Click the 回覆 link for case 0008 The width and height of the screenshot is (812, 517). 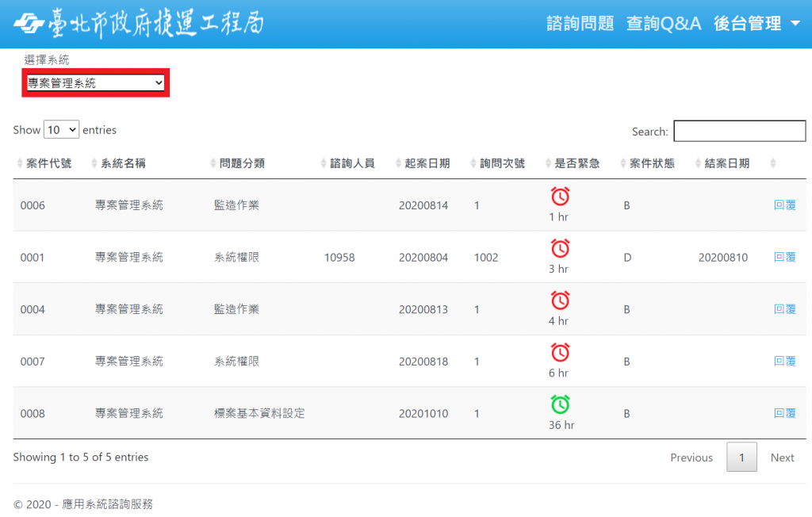point(784,413)
